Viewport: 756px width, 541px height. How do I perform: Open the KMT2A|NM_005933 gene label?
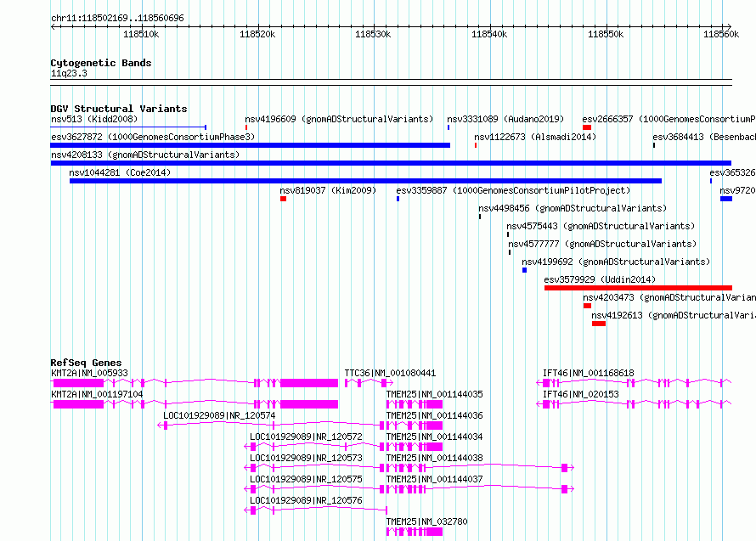click(89, 373)
